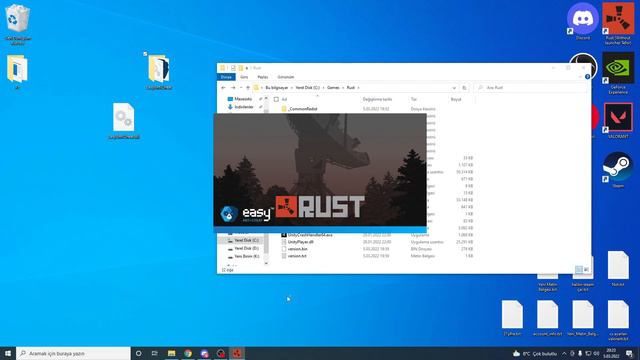Go up one folder level in Explorer
Image resolution: width=640 pixels, height=360 pixels.
coord(248,88)
